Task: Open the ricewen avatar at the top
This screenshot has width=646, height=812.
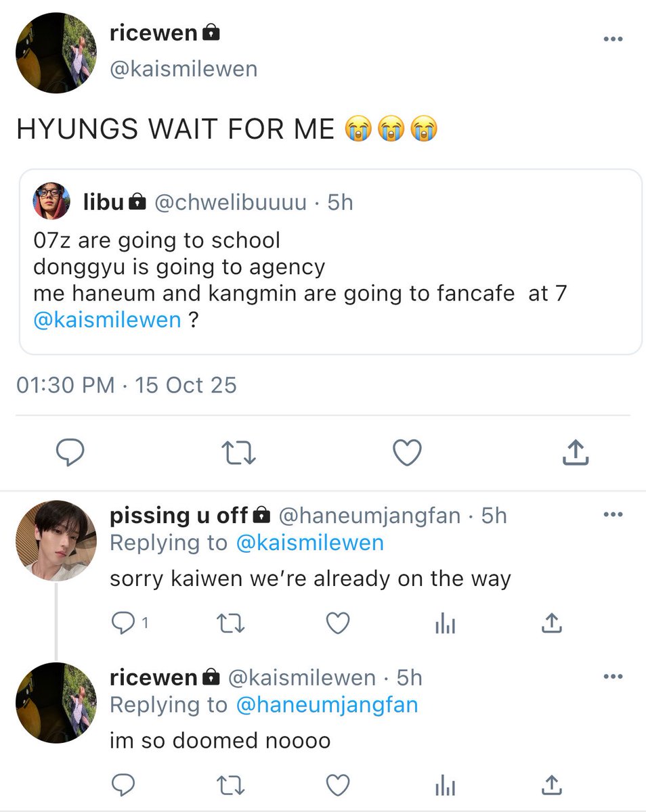Action: (56, 53)
